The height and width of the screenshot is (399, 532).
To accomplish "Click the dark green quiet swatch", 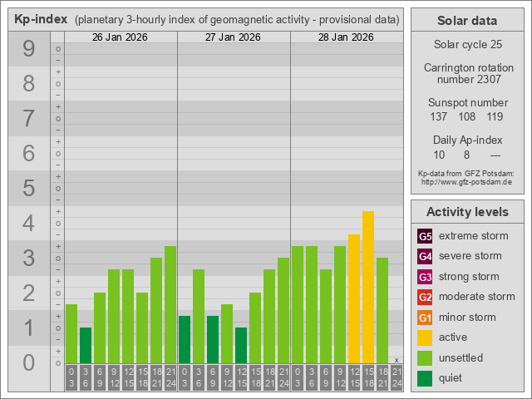I will tap(425, 378).
